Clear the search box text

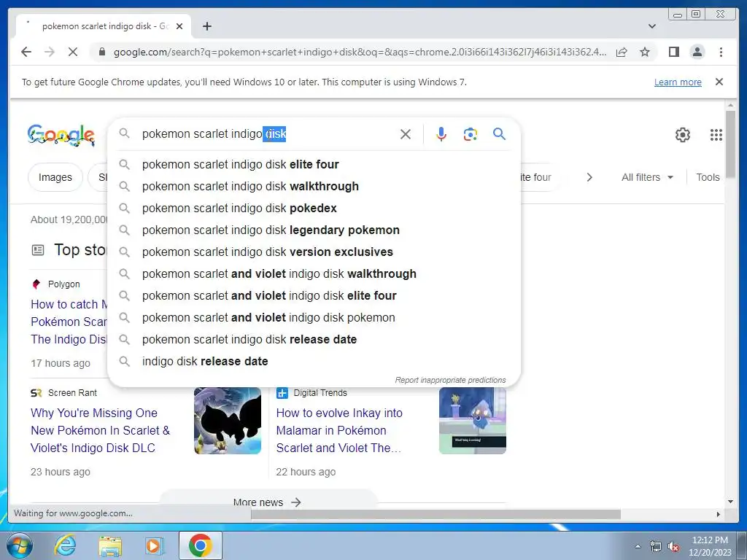point(406,134)
